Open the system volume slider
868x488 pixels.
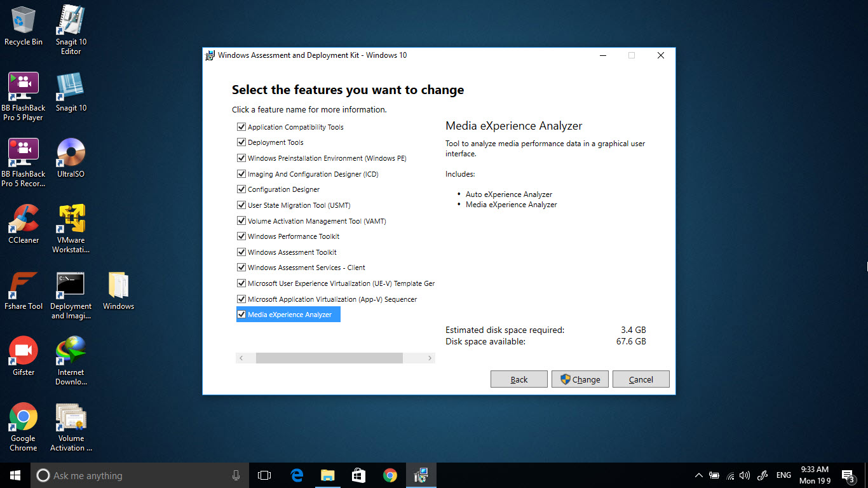pos(745,475)
